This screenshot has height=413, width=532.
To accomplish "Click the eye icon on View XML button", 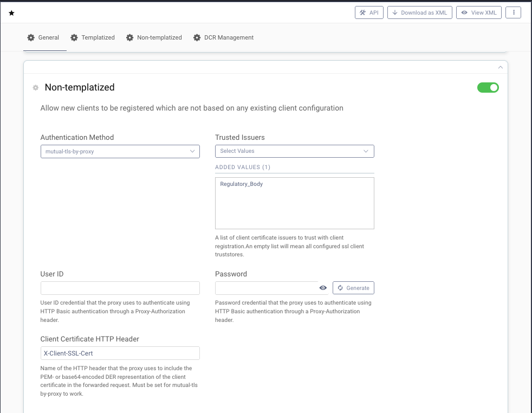I will tap(464, 12).
